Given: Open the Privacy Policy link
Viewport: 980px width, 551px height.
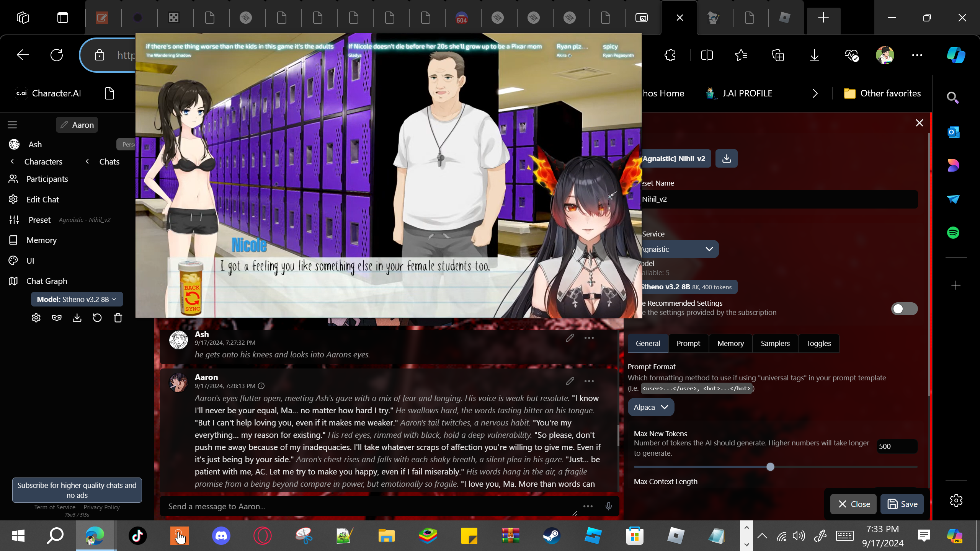Looking at the screenshot, I should pyautogui.click(x=101, y=507).
